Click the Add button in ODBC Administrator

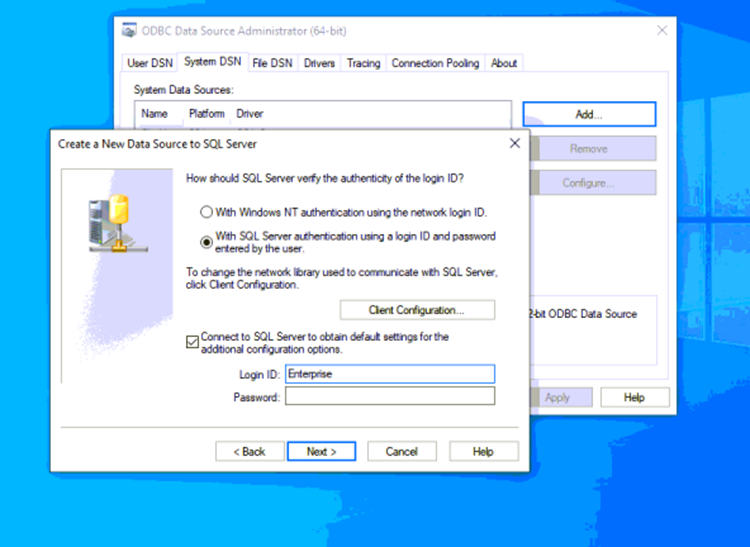[x=589, y=114]
